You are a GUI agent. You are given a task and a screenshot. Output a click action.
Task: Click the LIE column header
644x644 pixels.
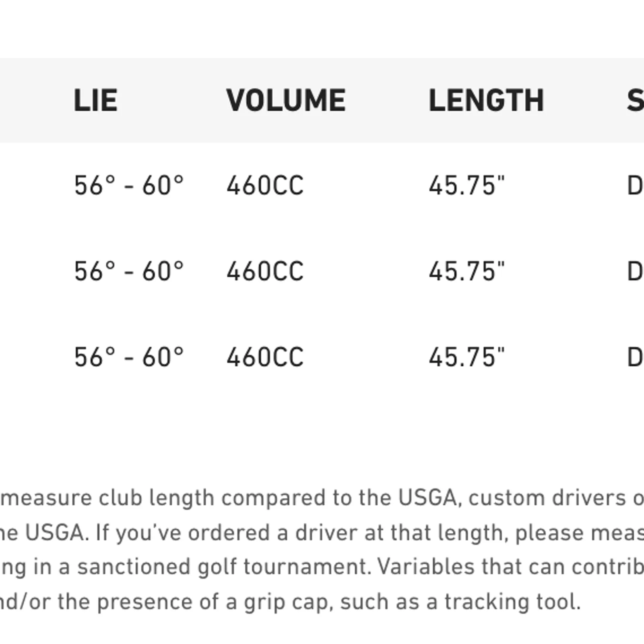pos(95,100)
